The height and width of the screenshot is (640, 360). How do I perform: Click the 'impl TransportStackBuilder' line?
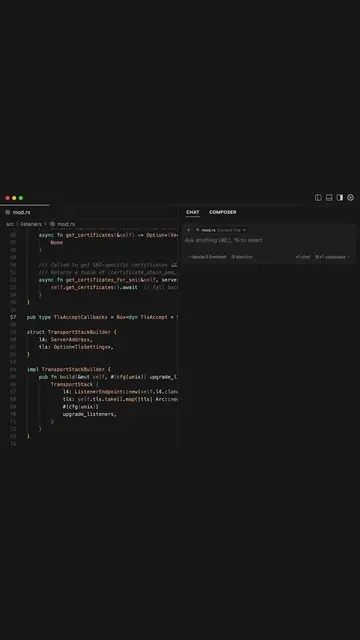69,369
